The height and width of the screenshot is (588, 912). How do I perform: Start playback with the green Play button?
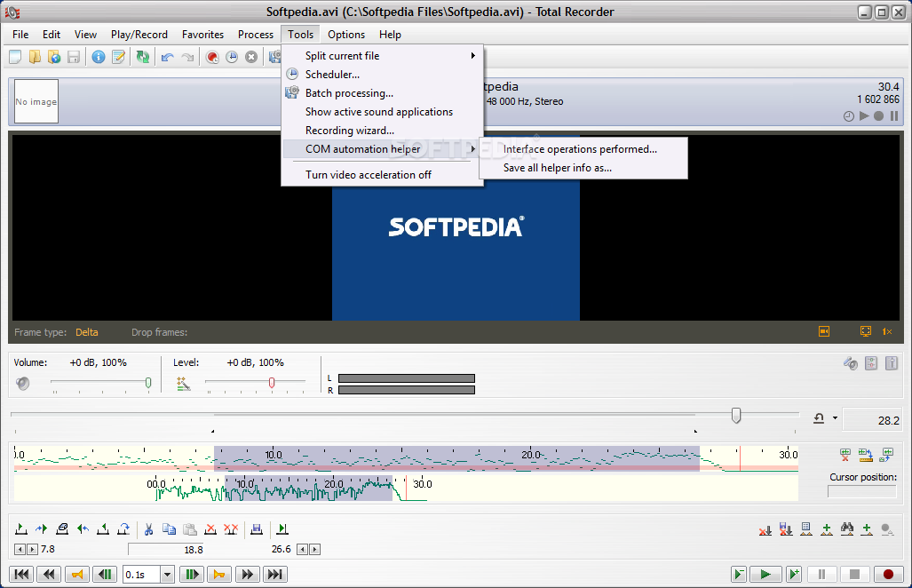click(765, 575)
